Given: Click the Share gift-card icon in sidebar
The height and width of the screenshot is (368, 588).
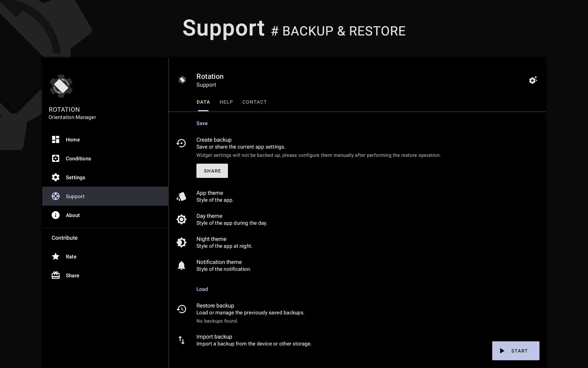Looking at the screenshot, I should [x=56, y=275].
